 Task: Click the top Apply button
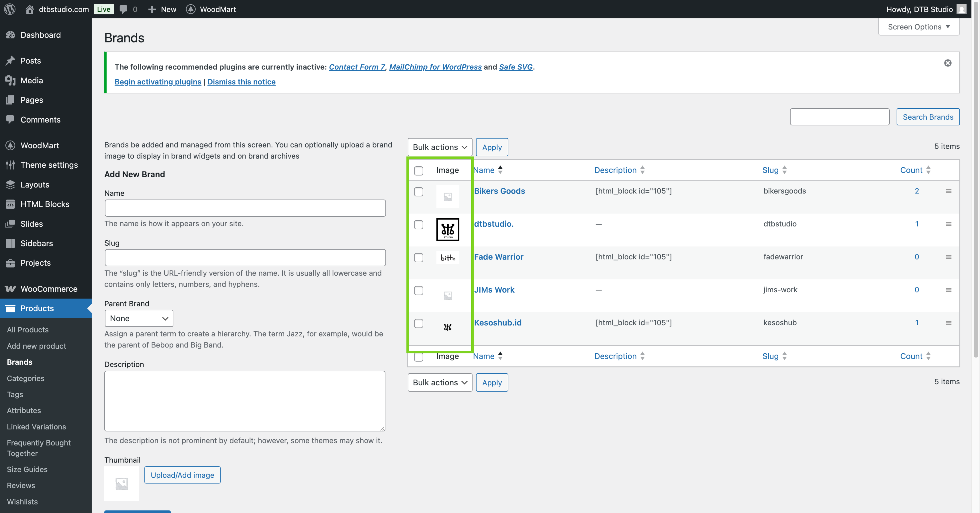[x=492, y=147]
